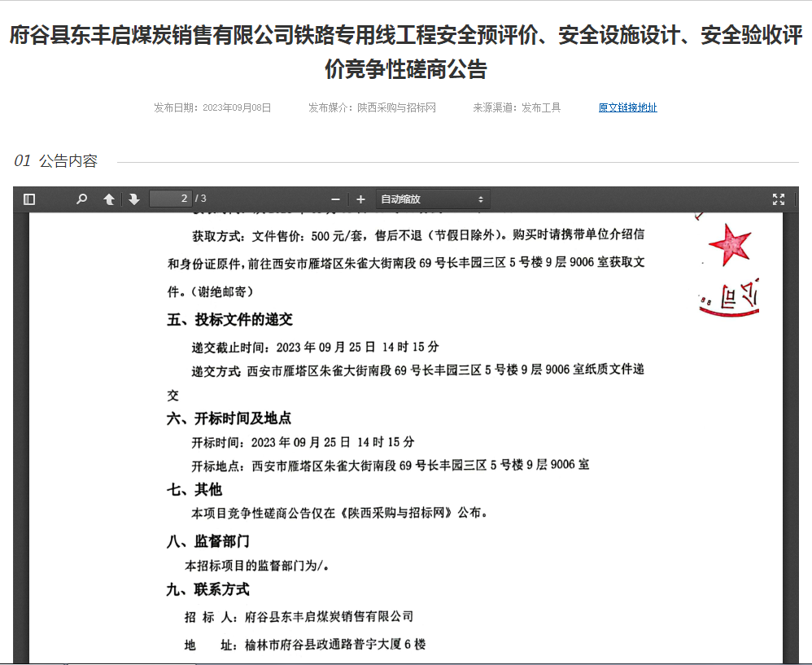Click the 递交截止时间 line

[316, 347]
